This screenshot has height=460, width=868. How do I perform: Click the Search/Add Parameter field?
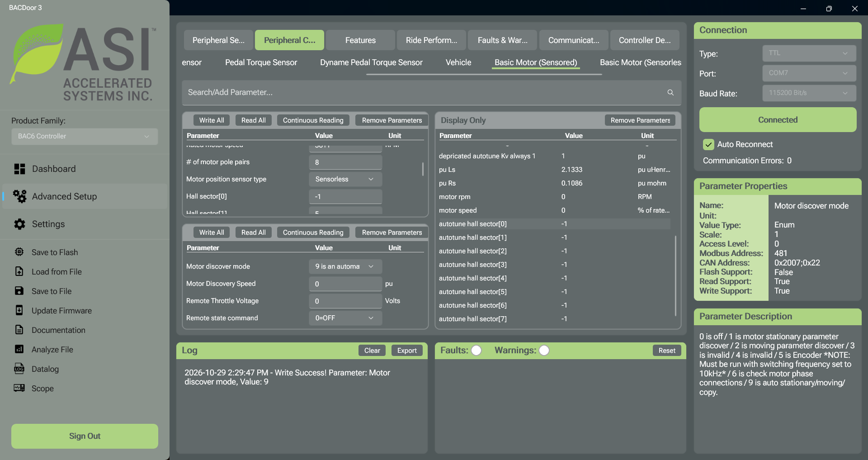click(431, 92)
